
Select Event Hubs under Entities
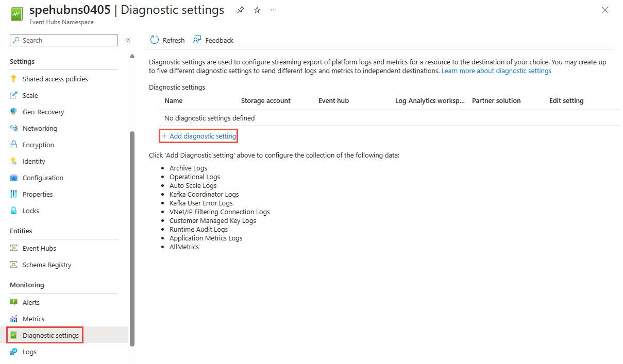pyautogui.click(x=39, y=248)
